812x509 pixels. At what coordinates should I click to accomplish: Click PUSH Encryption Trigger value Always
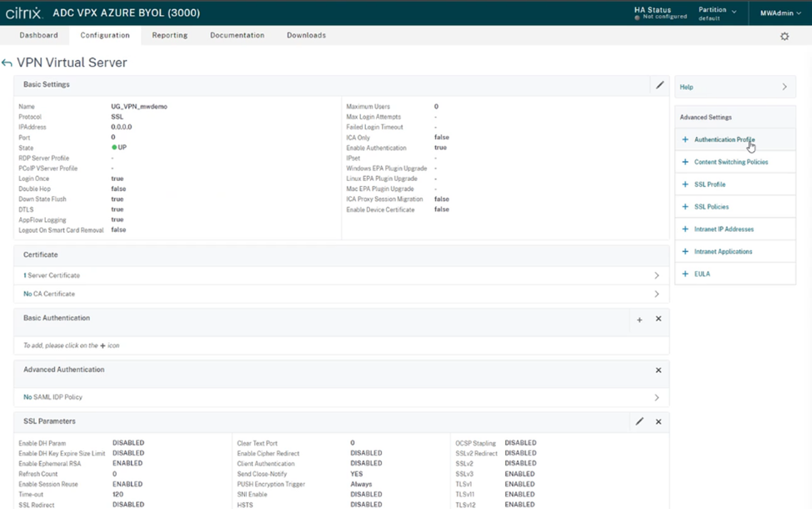(x=361, y=484)
